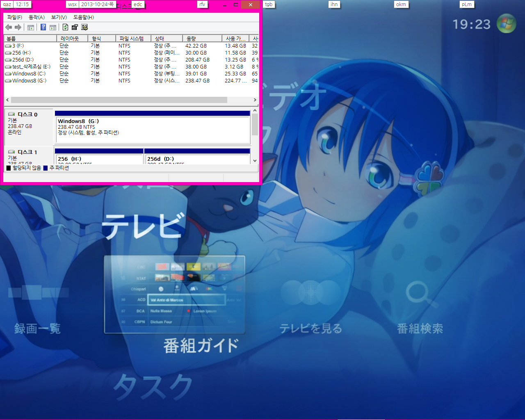
Task: Click the up arrow of disk pane scrollbar
Action: point(255,111)
